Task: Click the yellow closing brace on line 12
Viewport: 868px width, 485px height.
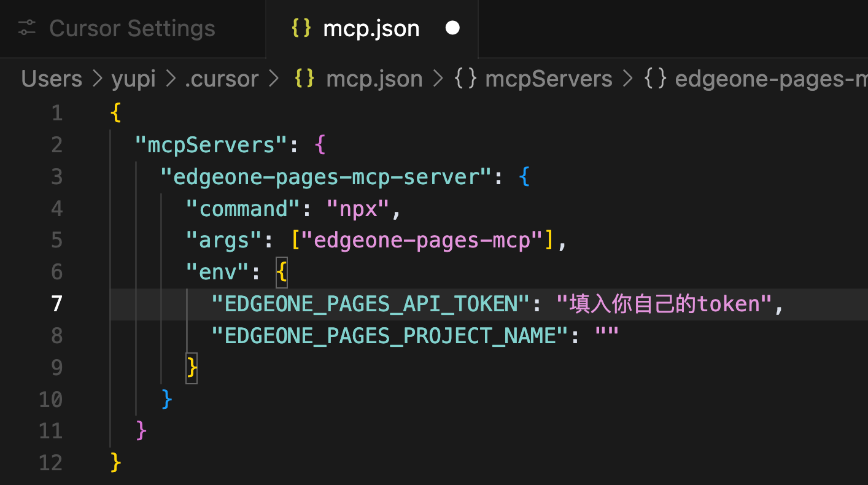Action: (x=115, y=463)
